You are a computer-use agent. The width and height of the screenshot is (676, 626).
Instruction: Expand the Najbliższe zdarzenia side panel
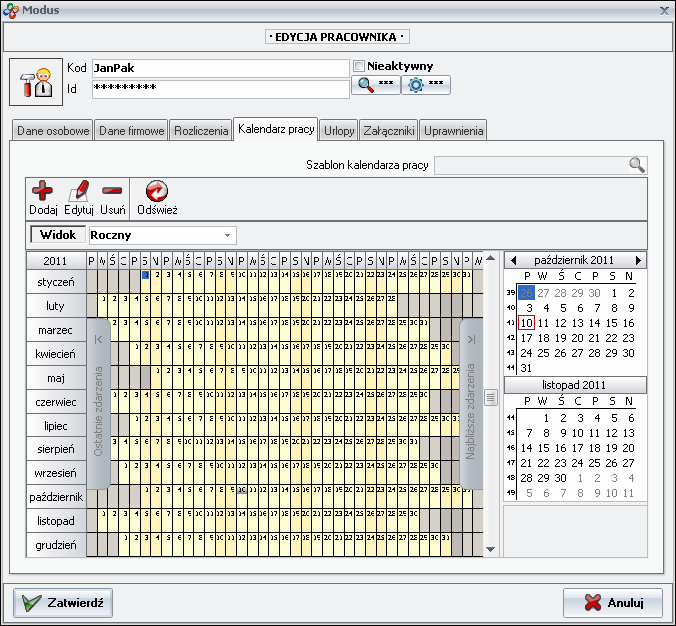[x=471, y=405]
